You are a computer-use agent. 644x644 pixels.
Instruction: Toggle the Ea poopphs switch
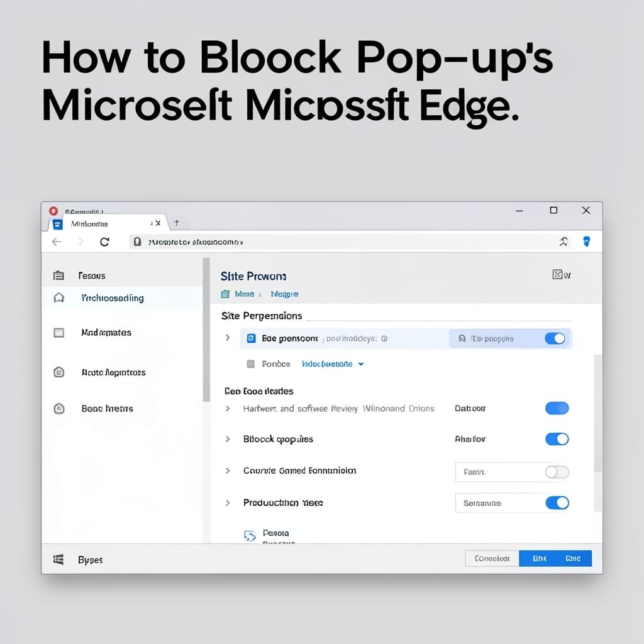[x=555, y=338]
